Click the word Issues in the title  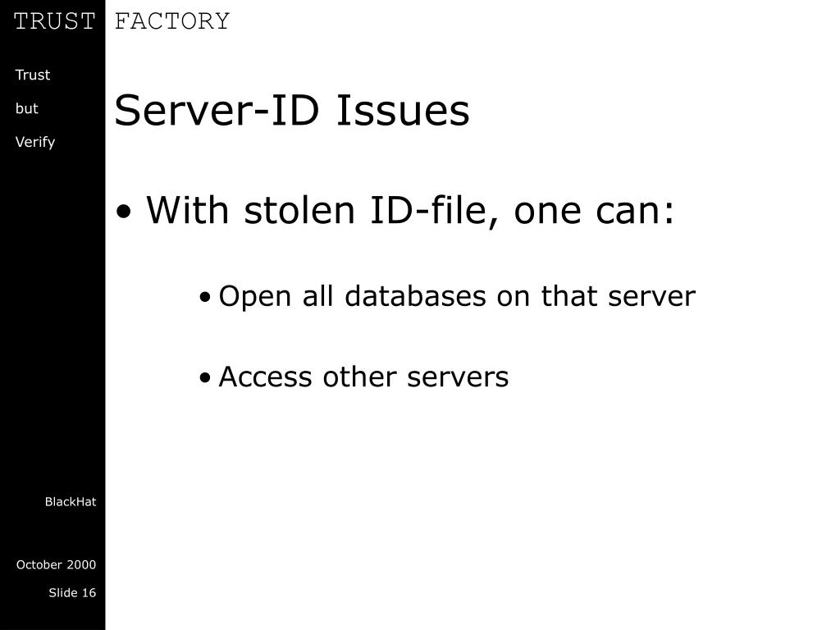tap(403, 111)
